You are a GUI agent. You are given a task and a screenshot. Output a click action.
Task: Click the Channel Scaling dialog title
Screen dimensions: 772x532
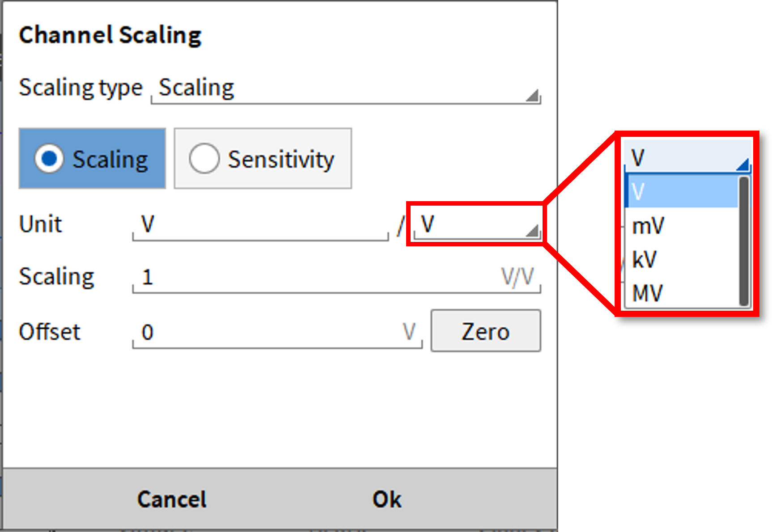(110, 35)
